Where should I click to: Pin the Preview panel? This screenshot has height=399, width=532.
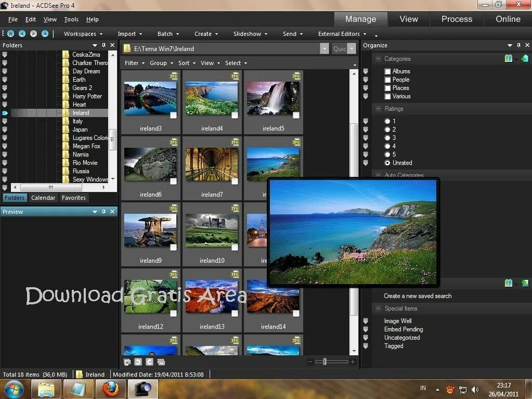103,212
